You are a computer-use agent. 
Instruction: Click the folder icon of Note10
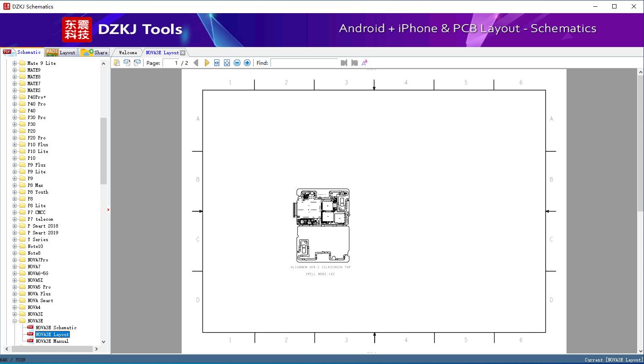(22, 246)
